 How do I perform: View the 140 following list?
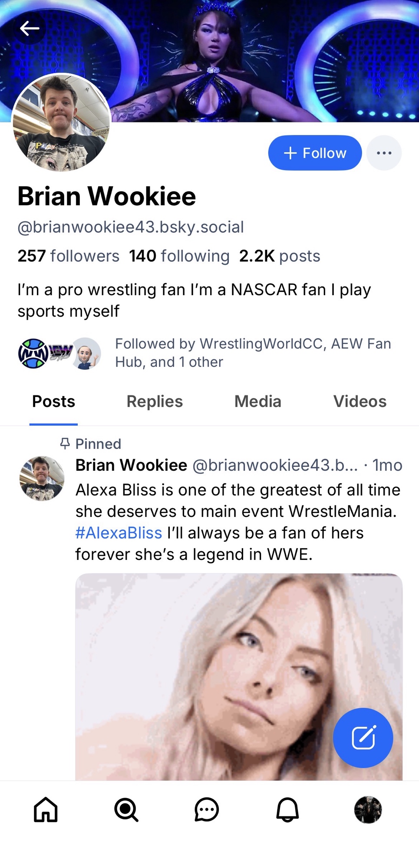[179, 256]
